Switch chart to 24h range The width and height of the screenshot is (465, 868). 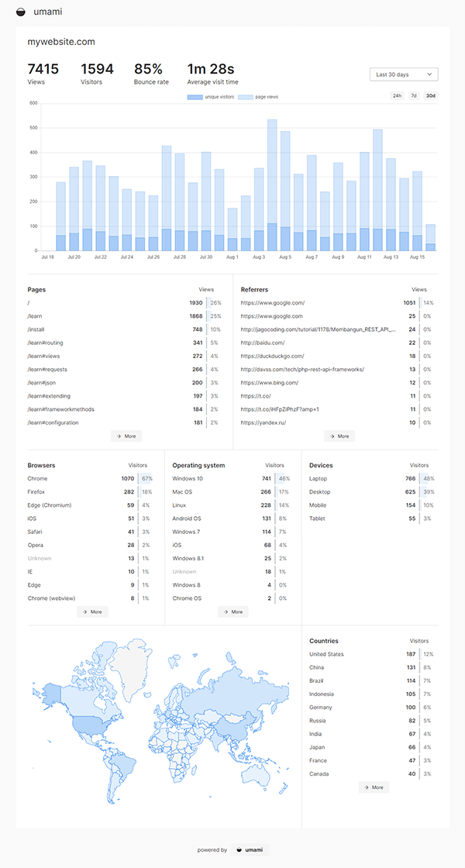[x=397, y=96]
